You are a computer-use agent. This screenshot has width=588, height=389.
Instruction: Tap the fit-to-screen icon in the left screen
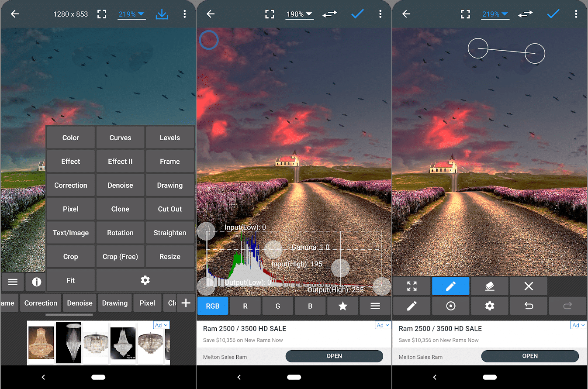click(x=102, y=14)
